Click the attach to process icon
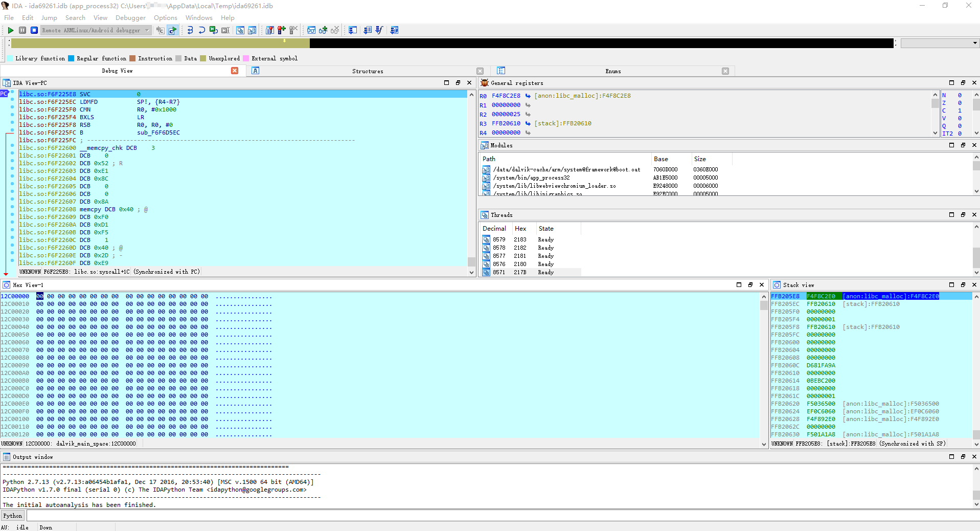The height and width of the screenshot is (531, 980). click(161, 30)
